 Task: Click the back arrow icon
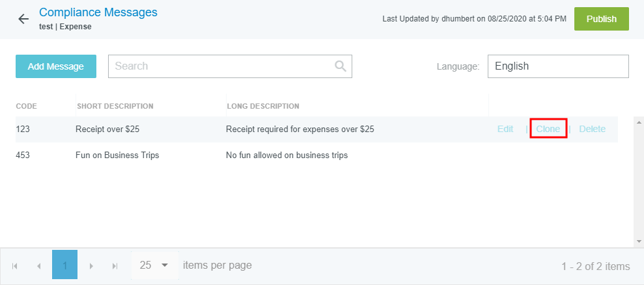(x=23, y=19)
